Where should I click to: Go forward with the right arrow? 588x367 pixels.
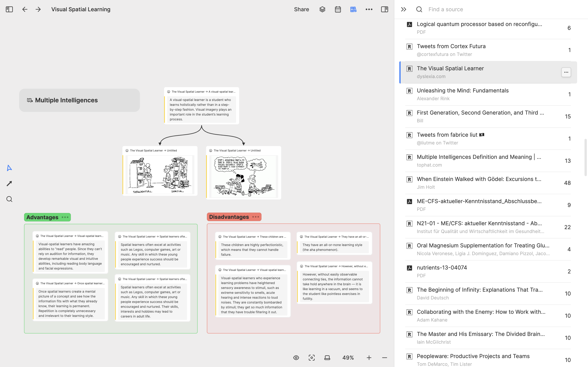click(38, 9)
